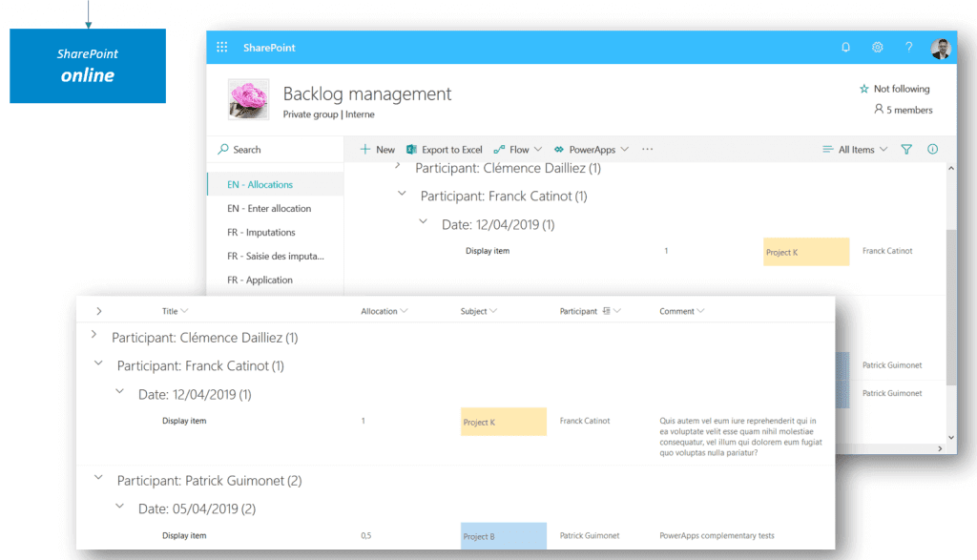Image resolution: width=977 pixels, height=560 pixels.
Task: Open notifications bell in the top bar
Action: coord(845,47)
